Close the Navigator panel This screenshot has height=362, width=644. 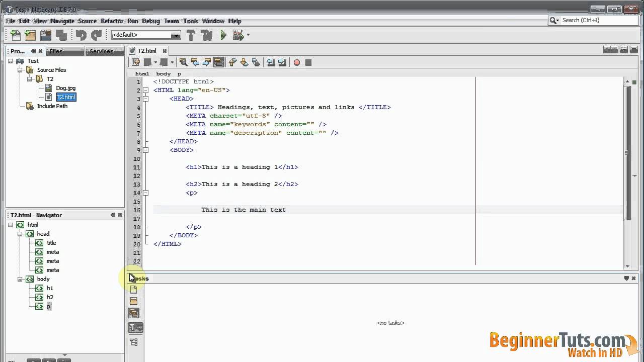click(120, 215)
